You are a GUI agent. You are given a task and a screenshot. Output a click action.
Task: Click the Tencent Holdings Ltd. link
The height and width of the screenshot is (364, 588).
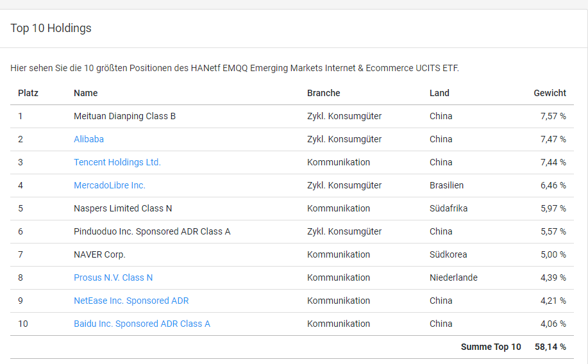117,162
